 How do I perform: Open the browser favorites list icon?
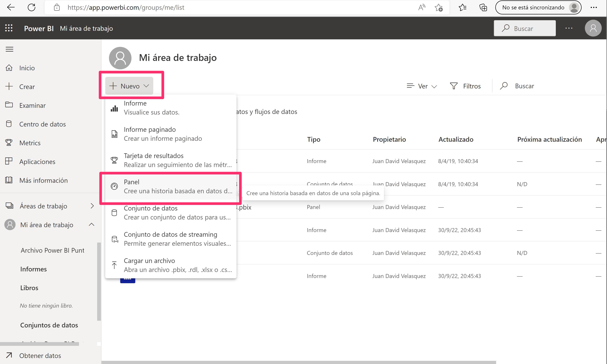(463, 7)
